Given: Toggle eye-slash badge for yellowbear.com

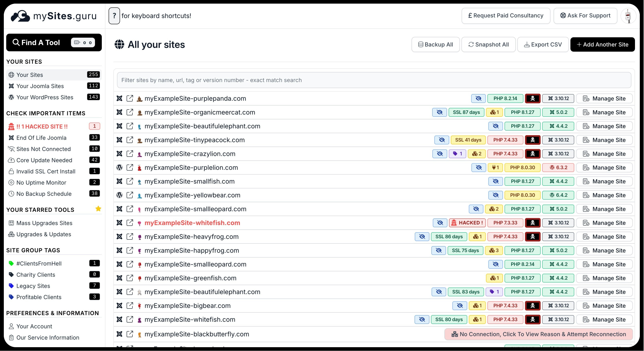Looking at the screenshot, I should tap(496, 195).
